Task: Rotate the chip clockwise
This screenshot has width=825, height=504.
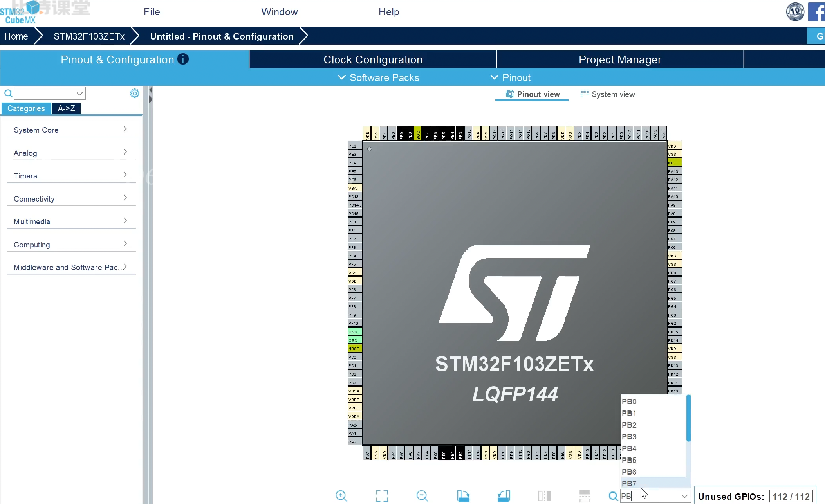Action: point(463,496)
